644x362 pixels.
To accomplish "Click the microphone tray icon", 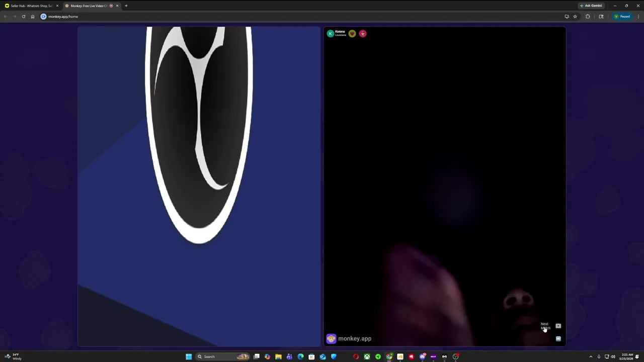I will tap(599, 356).
